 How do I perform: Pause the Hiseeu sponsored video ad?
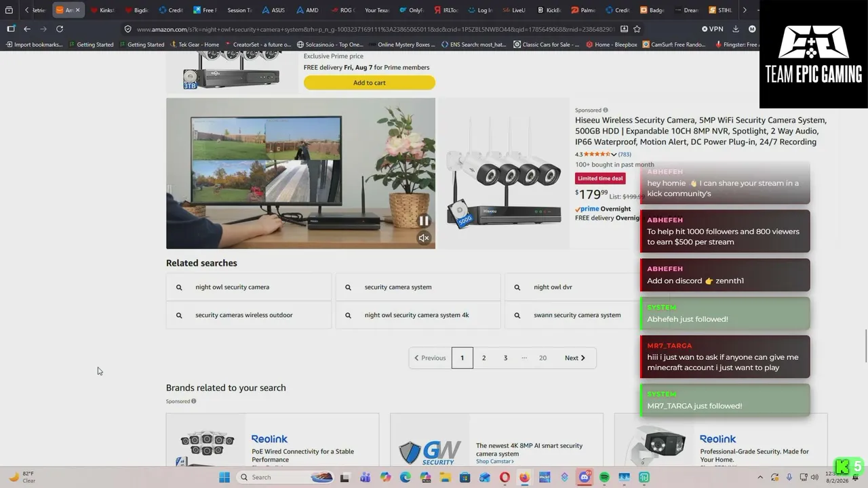pyautogui.click(x=424, y=220)
